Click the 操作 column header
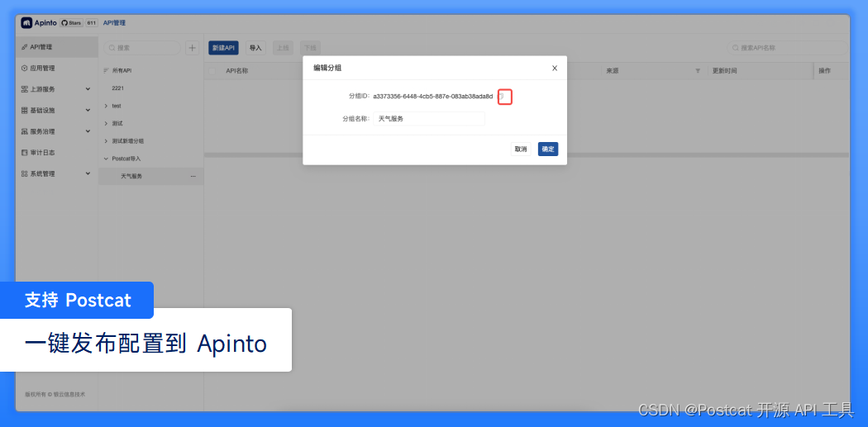 click(x=825, y=71)
